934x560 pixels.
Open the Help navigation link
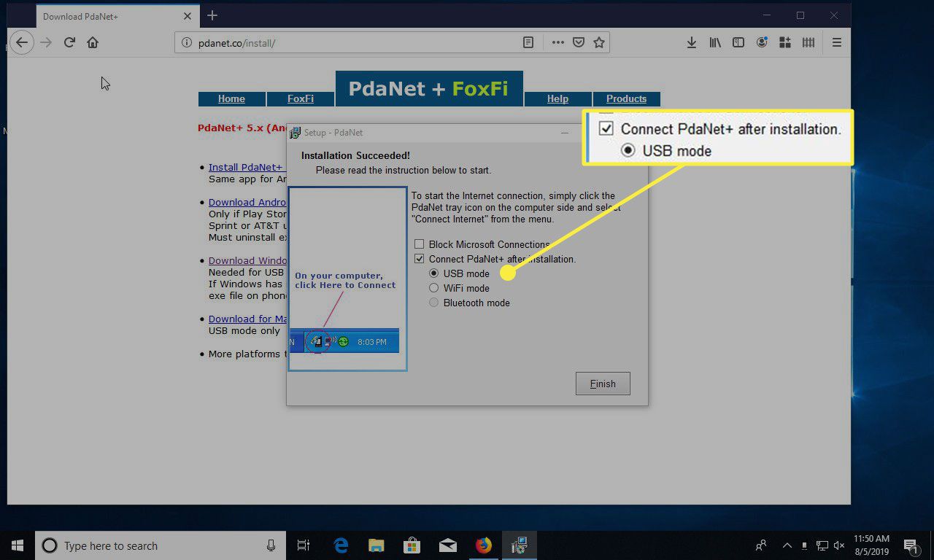(557, 99)
